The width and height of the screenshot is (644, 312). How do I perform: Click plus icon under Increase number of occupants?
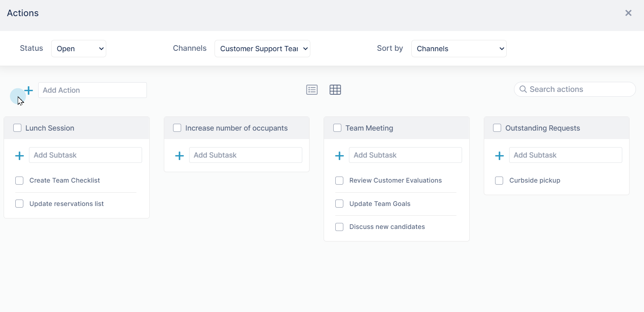pos(180,156)
